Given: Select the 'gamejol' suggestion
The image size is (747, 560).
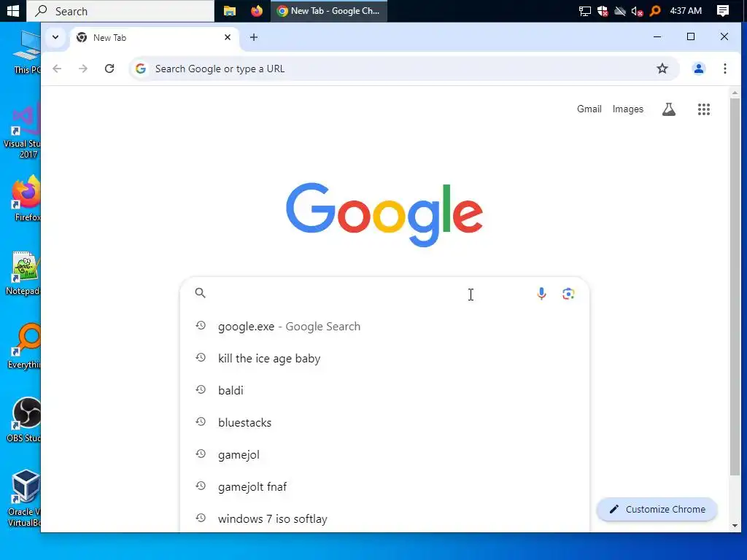Looking at the screenshot, I should (384, 455).
